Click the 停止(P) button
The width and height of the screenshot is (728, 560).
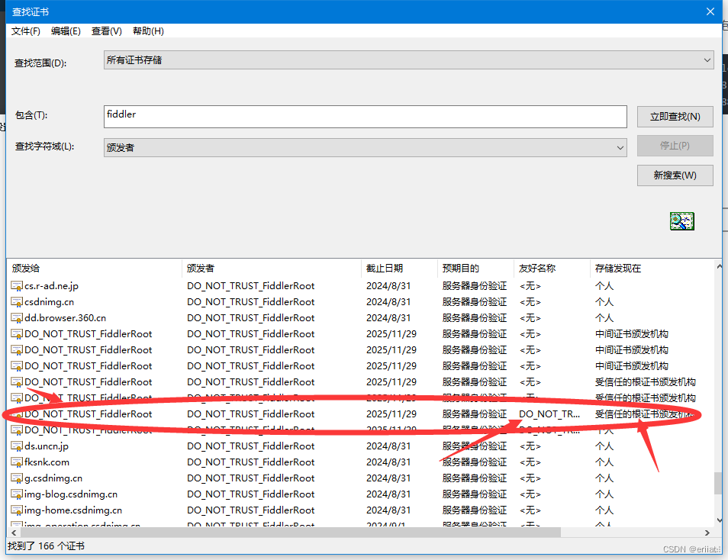675,146
